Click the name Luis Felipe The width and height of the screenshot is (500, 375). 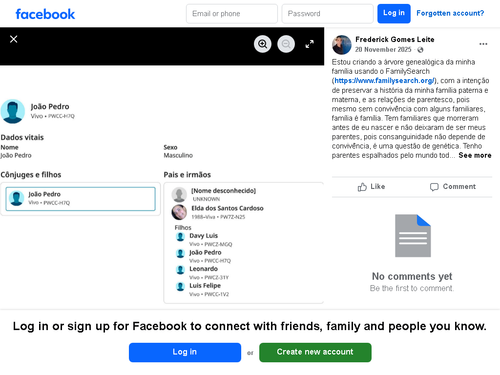205,286
